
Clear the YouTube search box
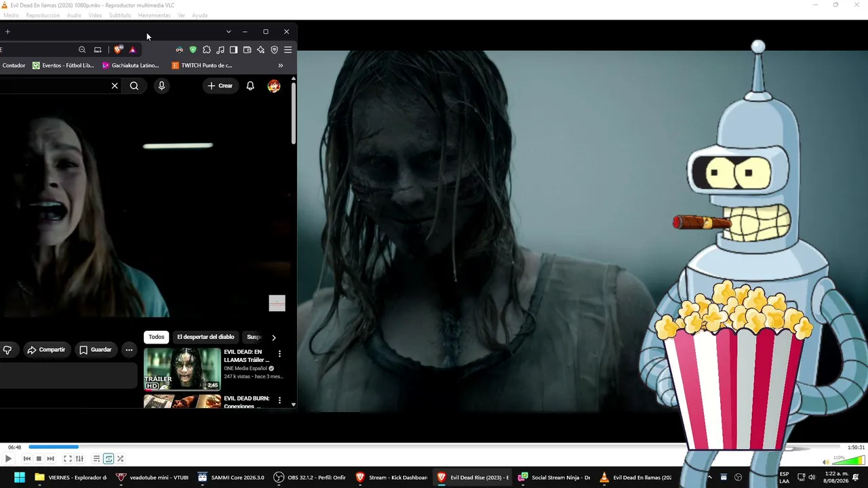pos(115,85)
